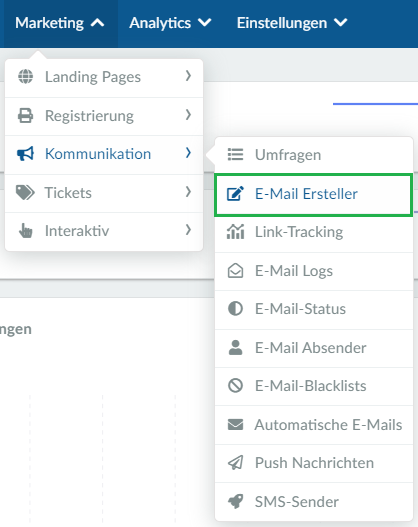Select E-Mail-Status menu entry
Image resolution: width=418 pixels, height=527 pixels.
coord(314,309)
